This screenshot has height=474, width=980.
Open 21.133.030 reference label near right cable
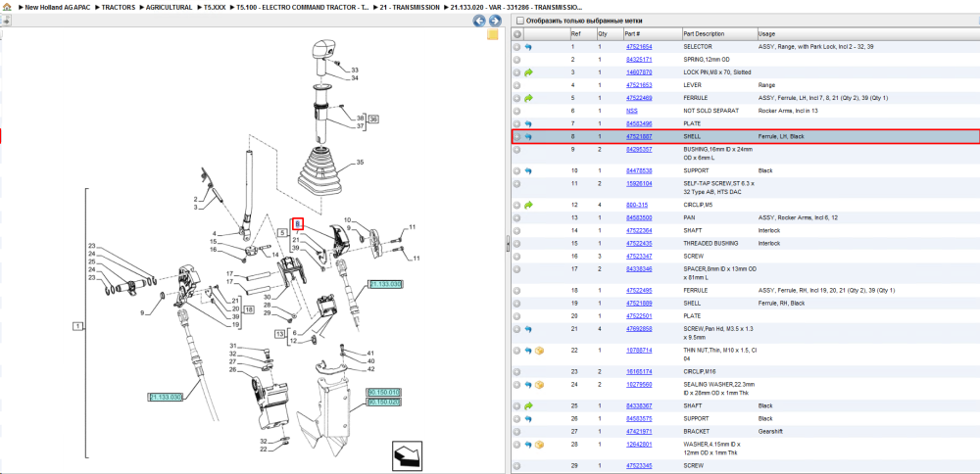(385, 284)
